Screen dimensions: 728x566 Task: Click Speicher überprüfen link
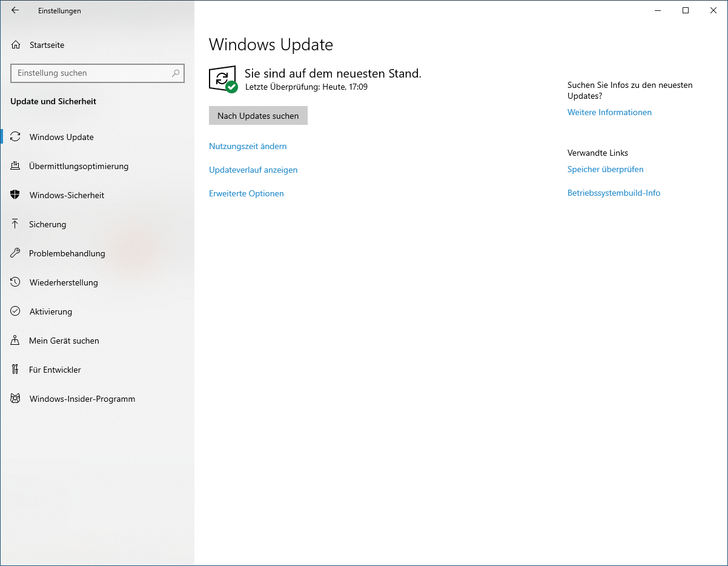pyautogui.click(x=605, y=169)
